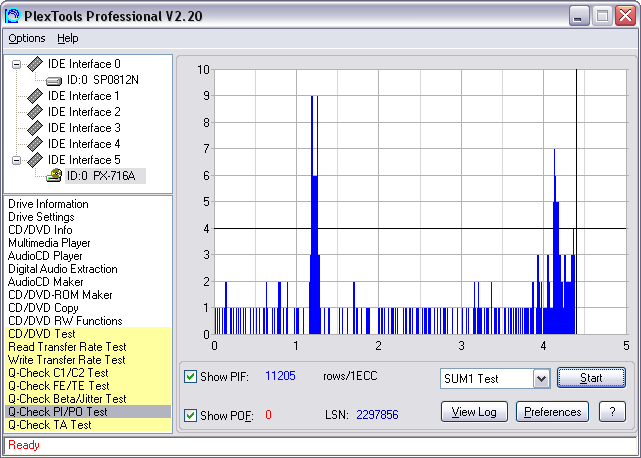Select the IDE Interface 0 tree label
This screenshot has height=458, width=641.
point(84,64)
